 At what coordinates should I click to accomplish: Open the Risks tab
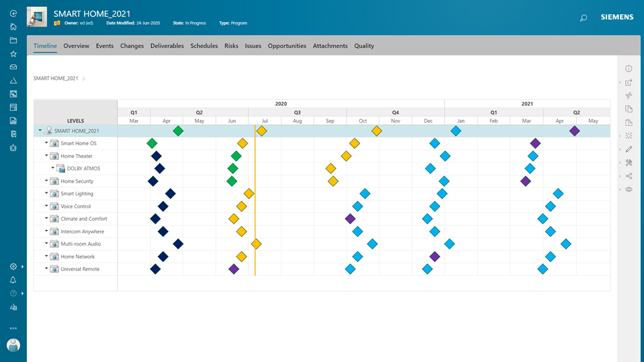[x=231, y=46]
